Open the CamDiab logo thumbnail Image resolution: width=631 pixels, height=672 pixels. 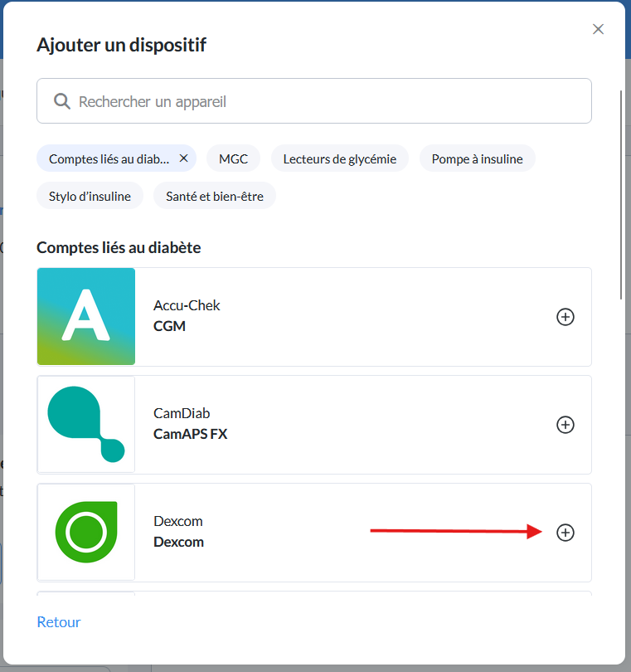coord(86,424)
